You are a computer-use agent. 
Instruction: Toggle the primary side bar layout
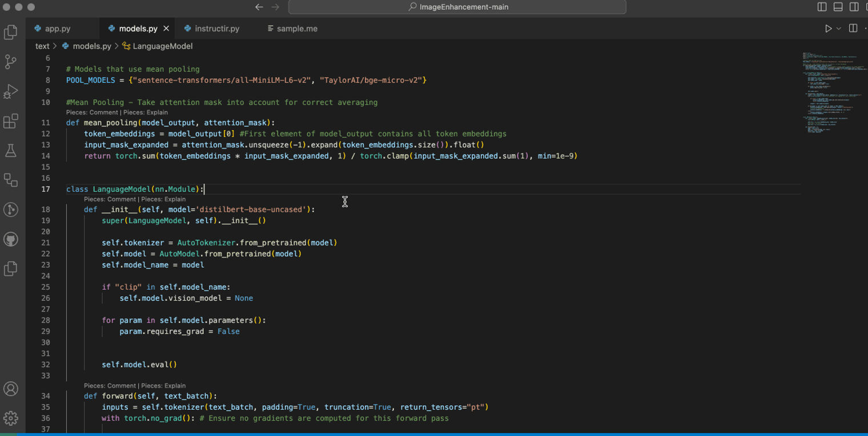point(822,7)
